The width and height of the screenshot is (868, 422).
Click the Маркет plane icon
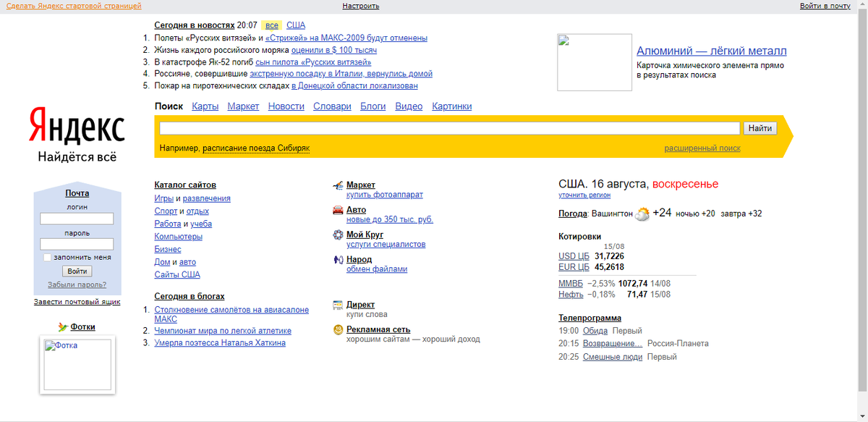coord(338,186)
